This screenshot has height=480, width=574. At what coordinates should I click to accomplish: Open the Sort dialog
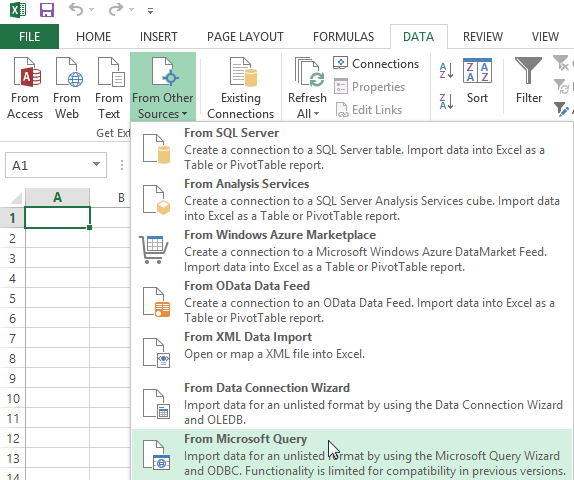coord(477,81)
